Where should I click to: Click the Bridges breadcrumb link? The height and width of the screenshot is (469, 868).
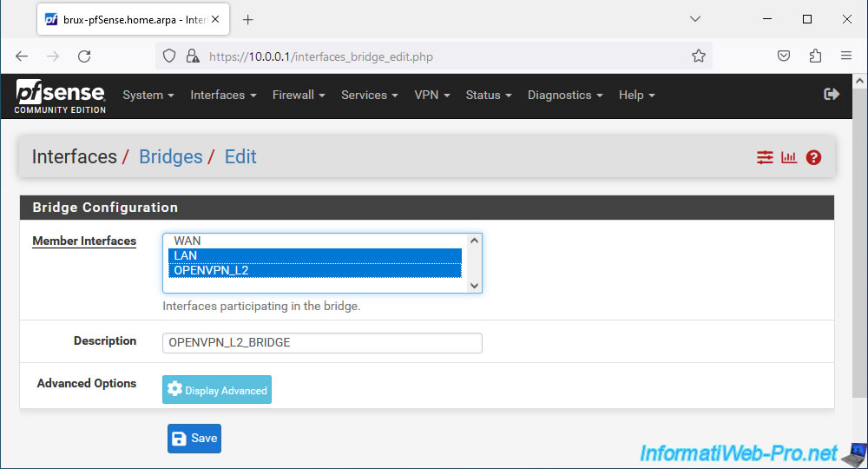coord(170,157)
